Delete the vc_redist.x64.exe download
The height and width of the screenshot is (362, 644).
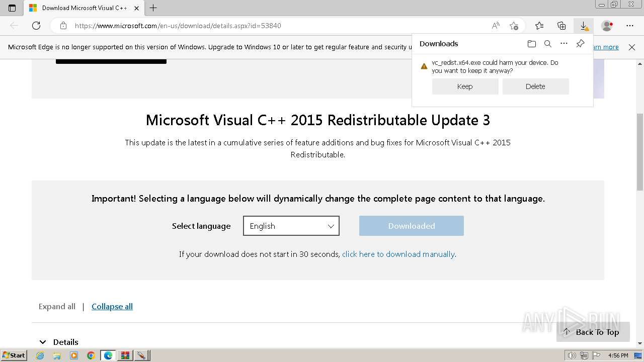pos(535,86)
